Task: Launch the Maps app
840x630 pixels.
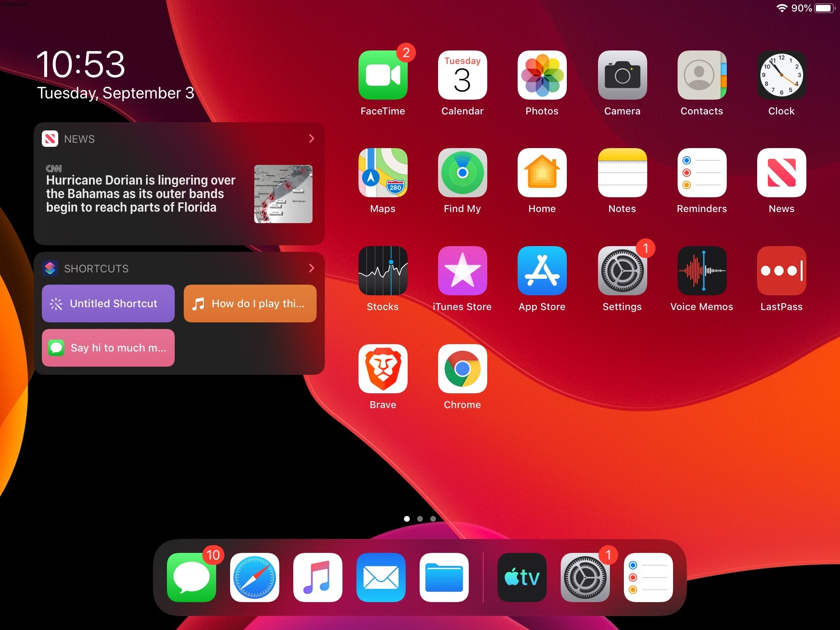Action: (x=383, y=173)
